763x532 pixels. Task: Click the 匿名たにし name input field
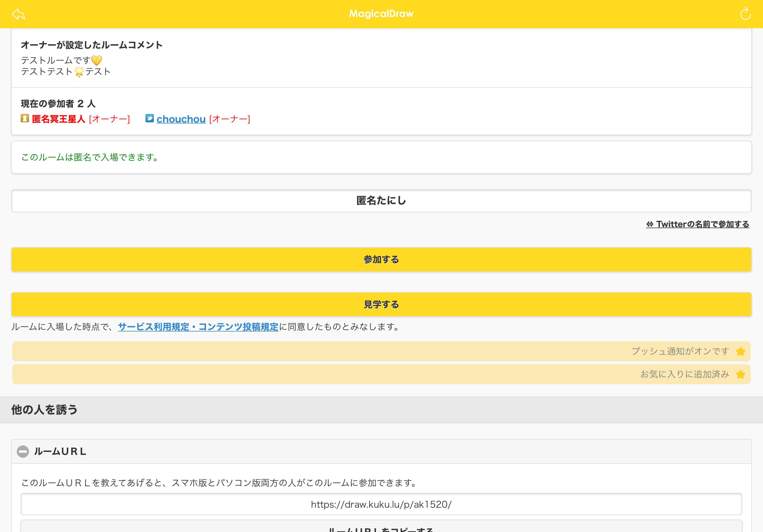tap(381, 201)
